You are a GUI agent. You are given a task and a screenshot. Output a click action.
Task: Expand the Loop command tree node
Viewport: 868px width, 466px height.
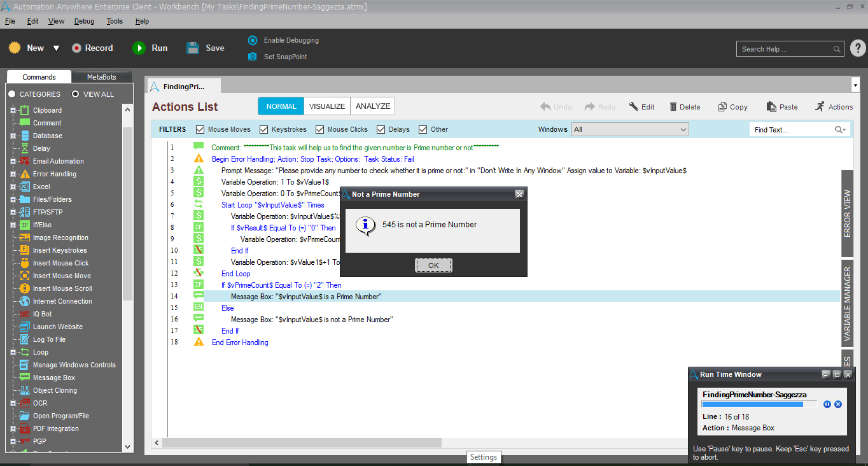13,352
